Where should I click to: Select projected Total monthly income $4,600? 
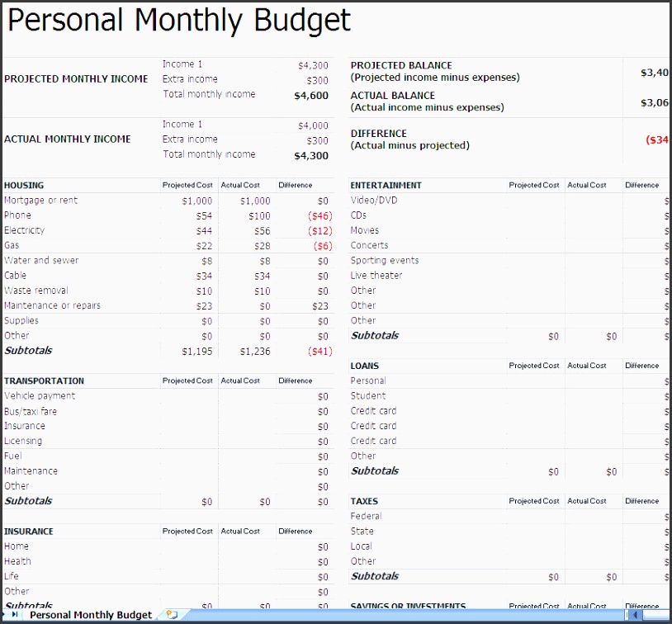pos(311,95)
